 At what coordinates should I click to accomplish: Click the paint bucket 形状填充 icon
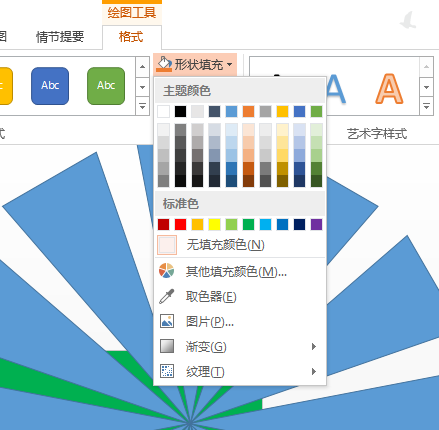[164, 64]
